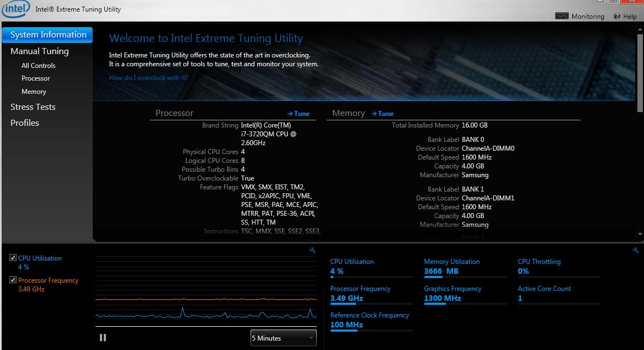Click the 'ChannelA-DIMM0' device locator
Image resolution: width=644 pixels, height=350 pixels.
click(x=488, y=149)
